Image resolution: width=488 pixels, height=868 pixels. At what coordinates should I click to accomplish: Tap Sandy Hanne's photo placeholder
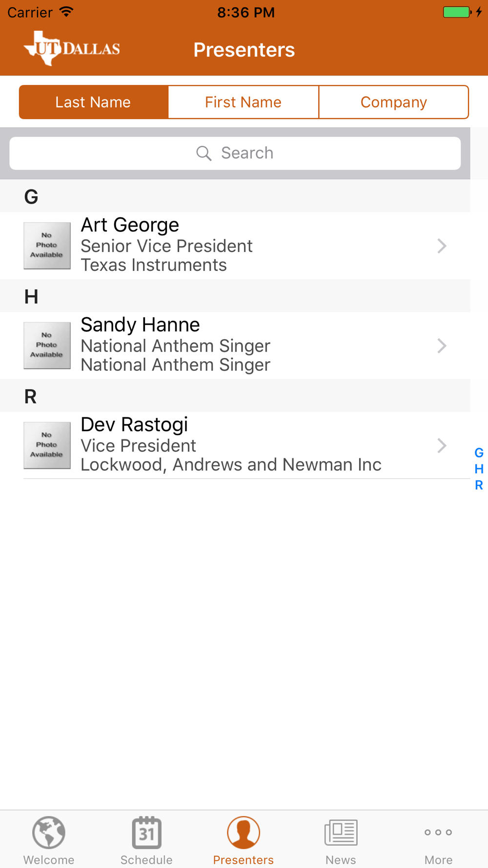tap(47, 345)
